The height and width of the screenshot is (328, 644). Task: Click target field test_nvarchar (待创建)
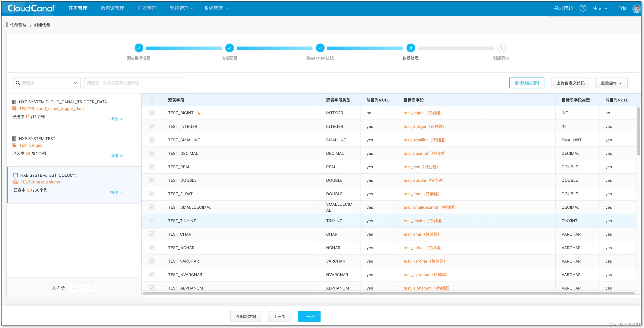425,275
